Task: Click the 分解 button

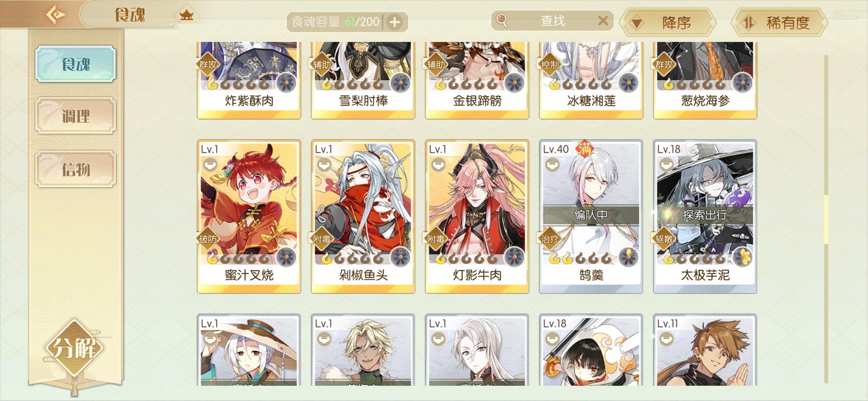Action: click(x=74, y=348)
